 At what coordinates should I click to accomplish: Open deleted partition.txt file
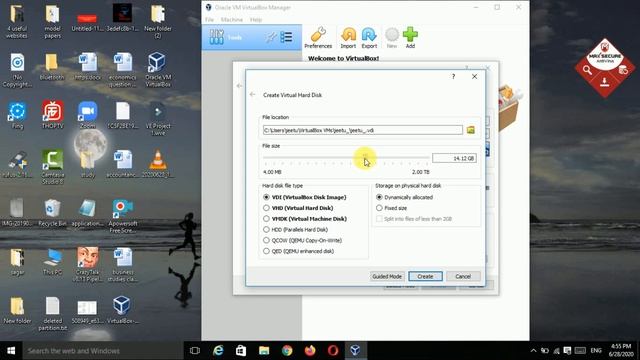coord(52,313)
